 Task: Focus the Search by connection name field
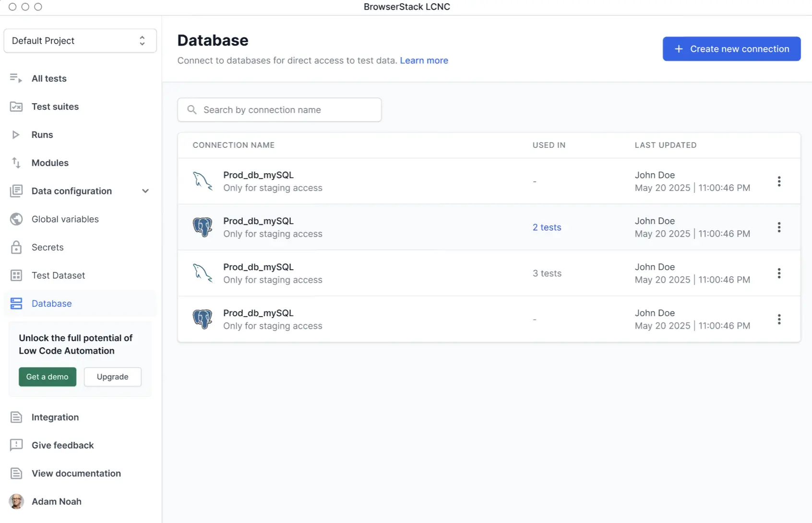click(279, 110)
